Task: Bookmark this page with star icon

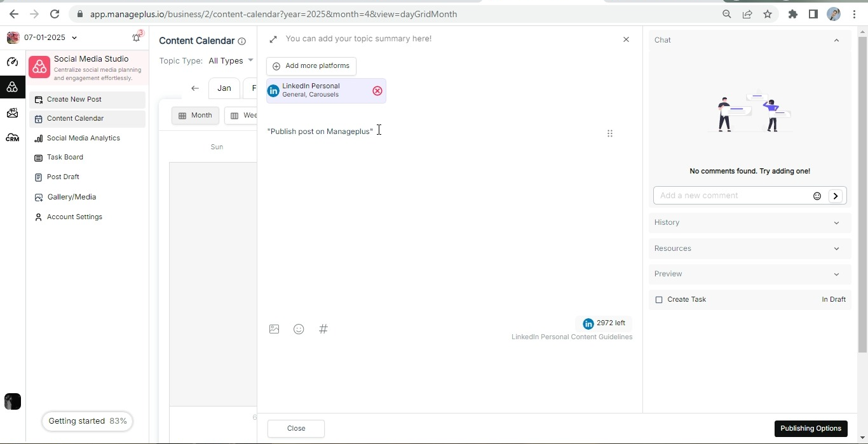Action: pyautogui.click(x=768, y=14)
